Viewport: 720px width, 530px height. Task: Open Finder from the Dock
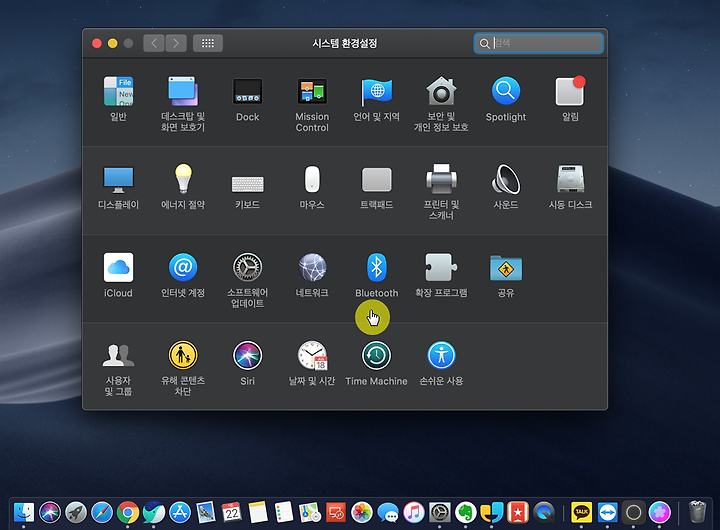[x=24, y=512]
